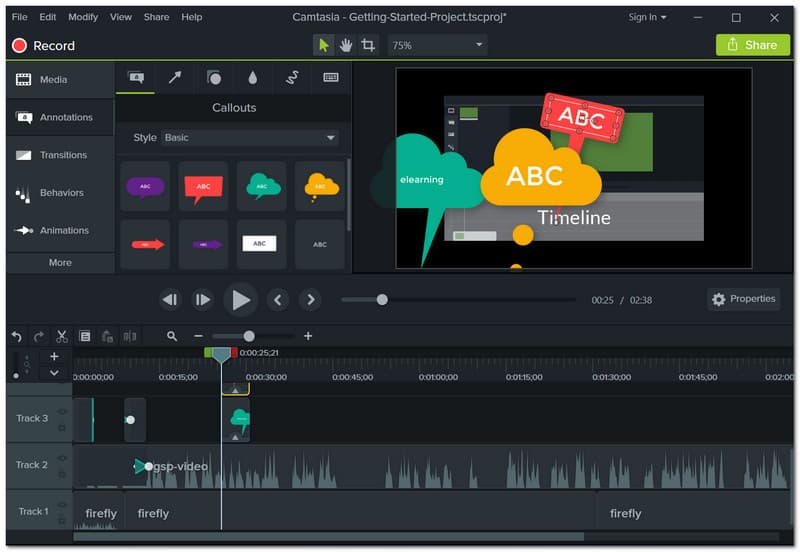Open the Modify menu
Image resolution: width=800 pixels, height=552 pixels.
point(83,17)
